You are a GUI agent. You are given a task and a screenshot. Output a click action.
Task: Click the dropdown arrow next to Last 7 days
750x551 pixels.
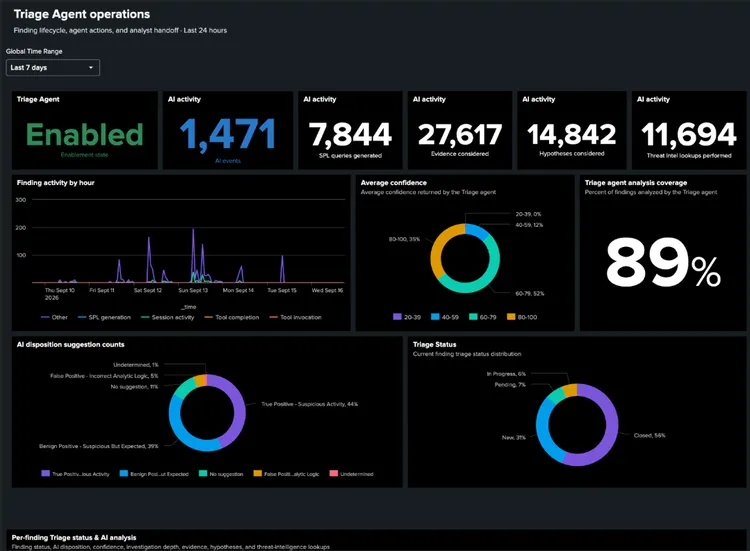coord(91,67)
